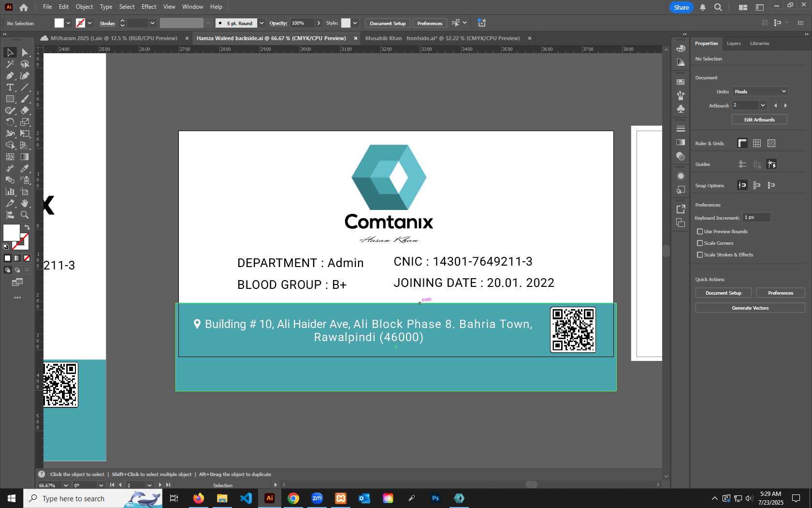The height and width of the screenshot is (508, 812).
Task: Open the Artboard number dropdown in Properties
Action: pos(763,105)
